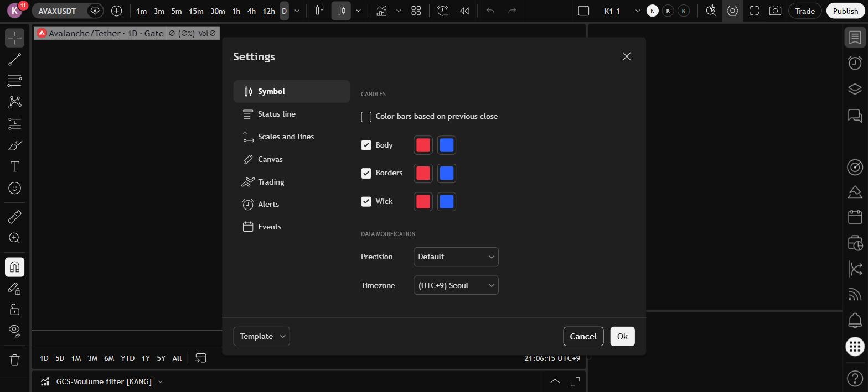This screenshot has height=392, width=868.
Task: Select the trend line drawing tool
Action: (x=14, y=59)
